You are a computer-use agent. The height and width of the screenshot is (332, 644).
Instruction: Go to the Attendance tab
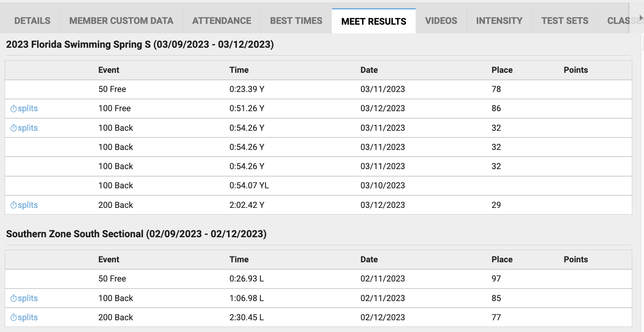click(x=222, y=21)
